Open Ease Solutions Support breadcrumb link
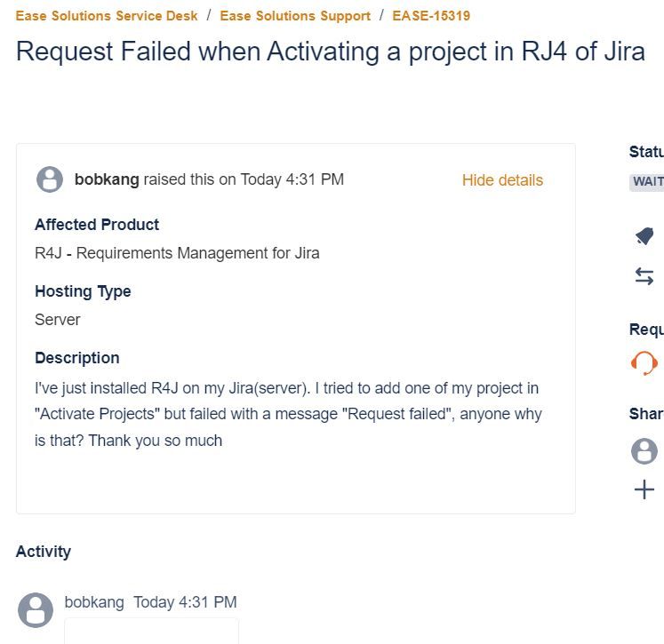 tap(295, 16)
